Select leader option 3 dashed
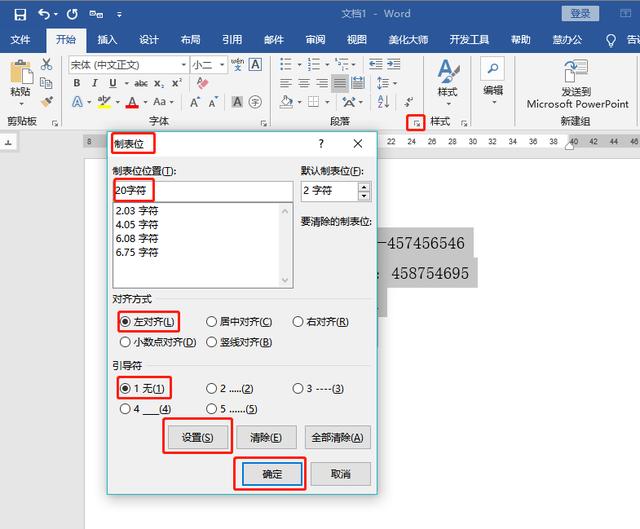640x529 pixels. tap(318, 388)
